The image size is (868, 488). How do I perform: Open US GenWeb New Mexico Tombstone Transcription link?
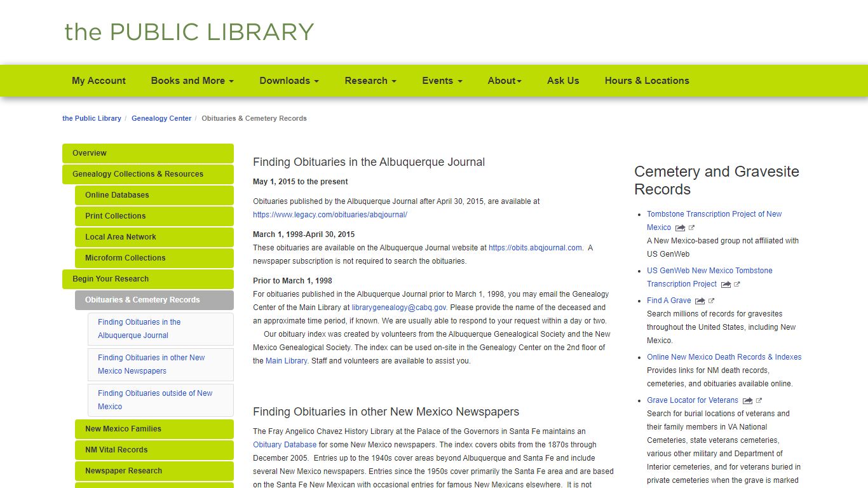(710, 277)
